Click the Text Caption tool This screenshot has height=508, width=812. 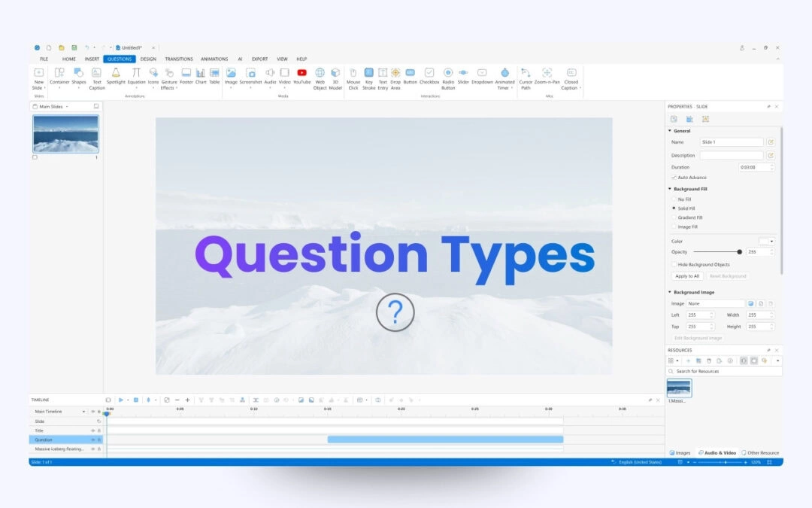96,78
